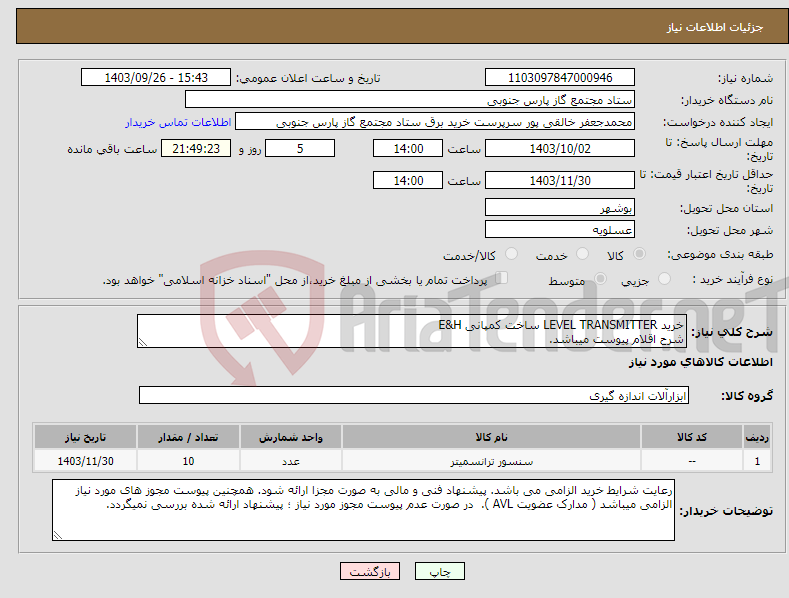Click the section heading اطلاعات کالاهای مورد نیاز

click(x=701, y=362)
